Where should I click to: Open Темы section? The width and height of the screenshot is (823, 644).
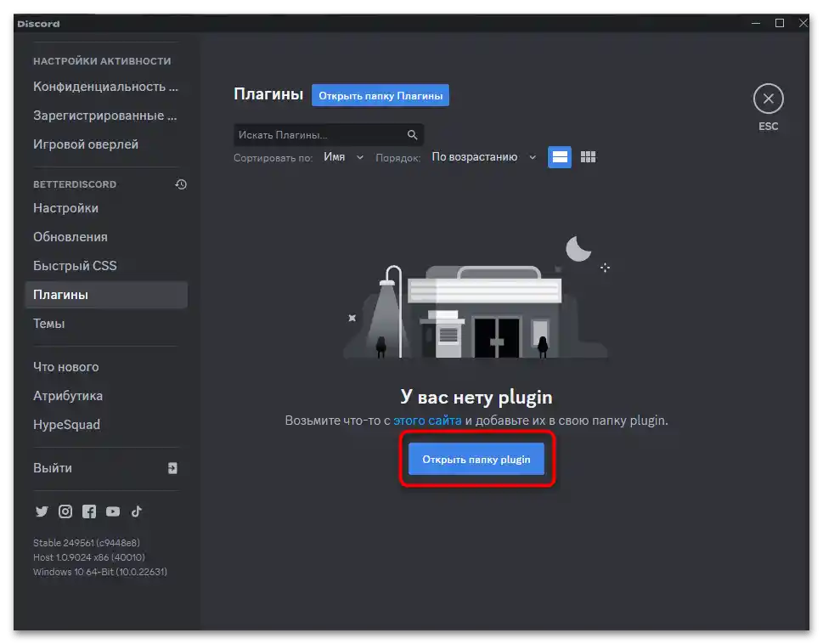pos(106,324)
